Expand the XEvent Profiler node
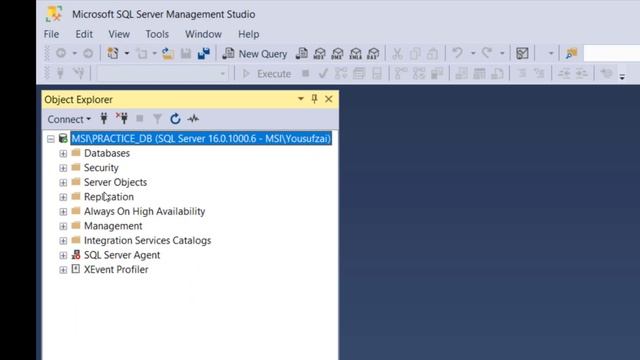 pyautogui.click(x=63, y=270)
